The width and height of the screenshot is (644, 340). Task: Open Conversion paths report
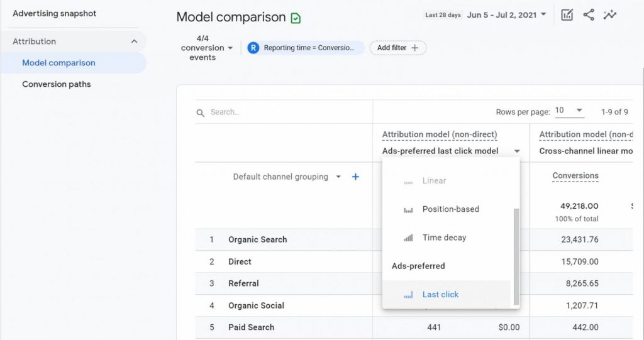57,84
